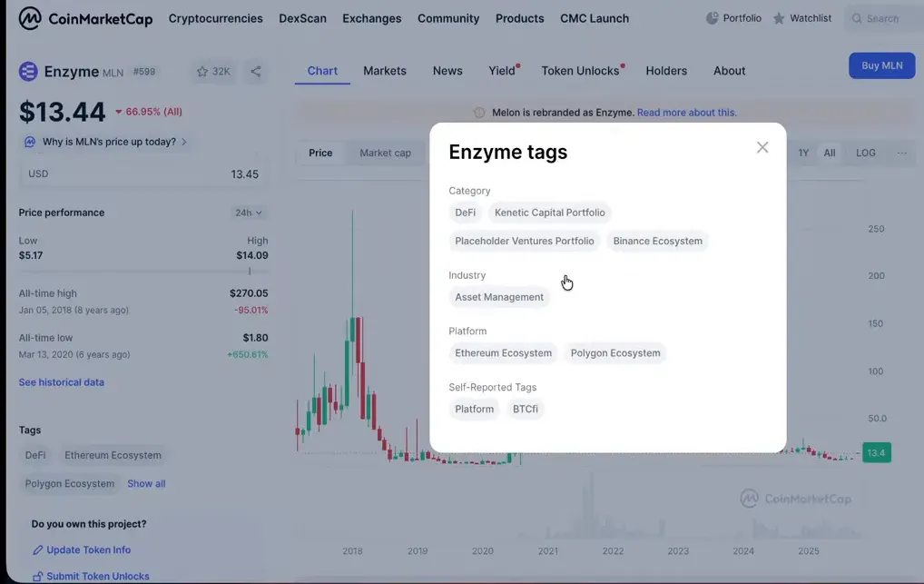
Task: Open Watchlist star in top bar
Action: coord(779,18)
